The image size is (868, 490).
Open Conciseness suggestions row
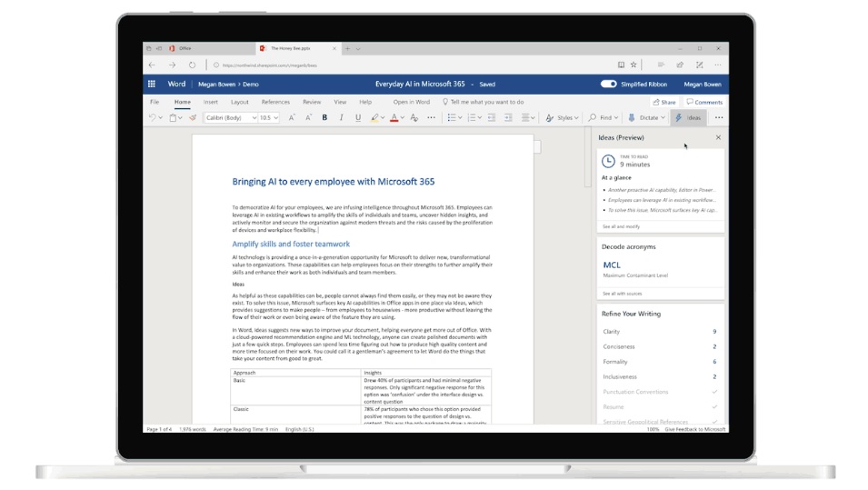pyautogui.click(x=661, y=346)
